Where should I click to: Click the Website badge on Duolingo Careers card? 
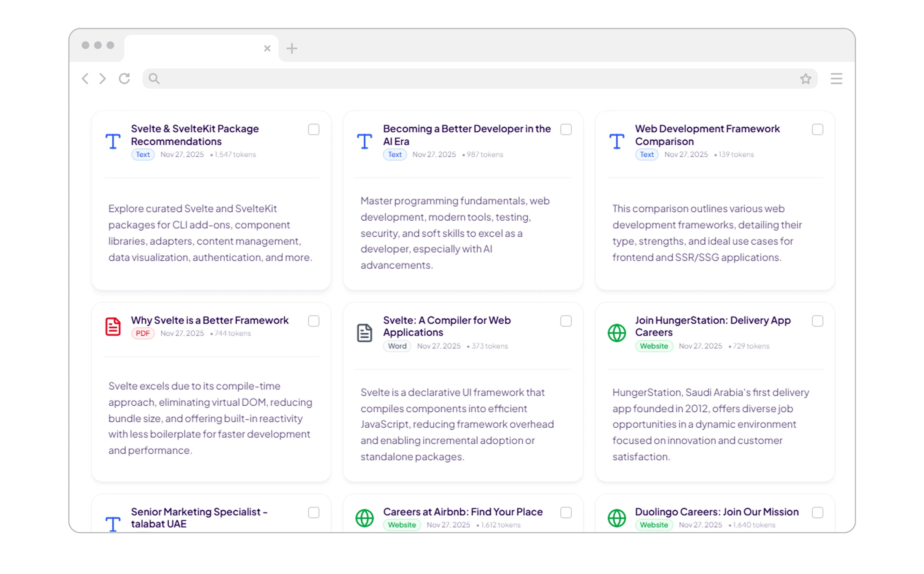pyautogui.click(x=654, y=525)
